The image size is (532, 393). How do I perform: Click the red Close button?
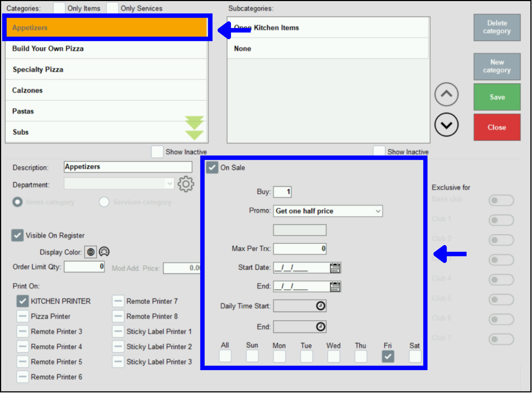497,127
